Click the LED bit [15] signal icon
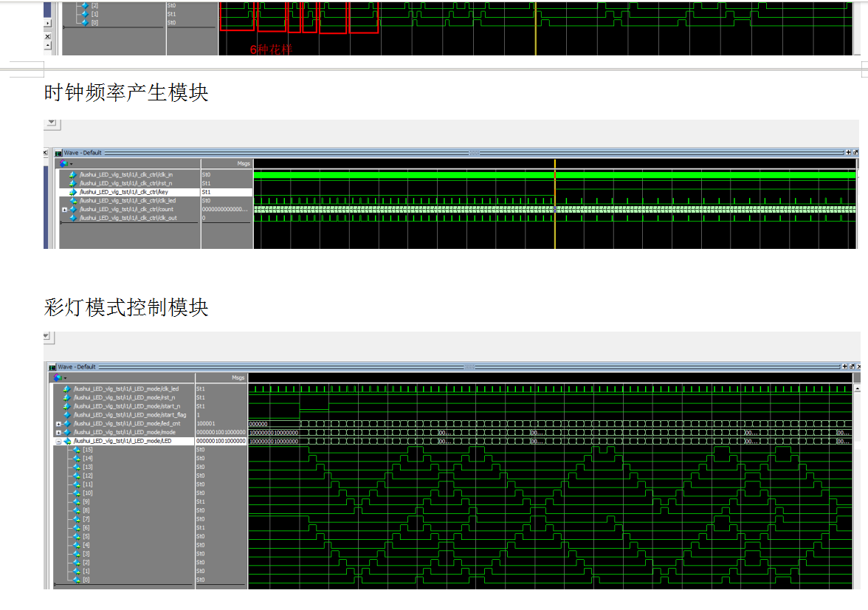This screenshot has height=610, width=868. (77, 450)
